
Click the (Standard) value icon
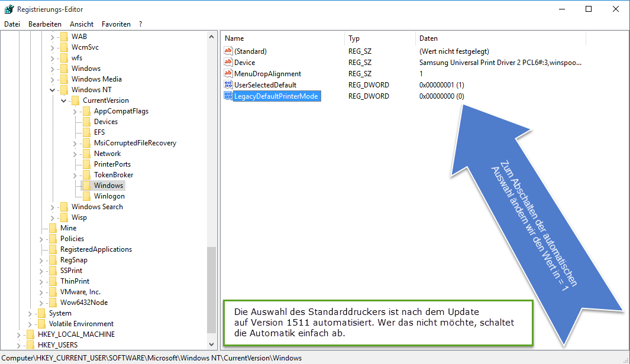pos(228,51)
